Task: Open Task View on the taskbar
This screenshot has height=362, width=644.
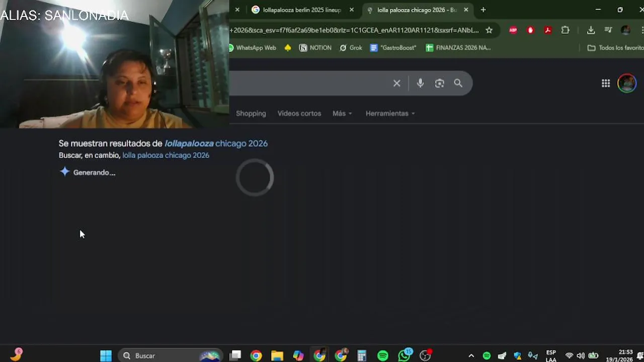Action: pos(235,355)
